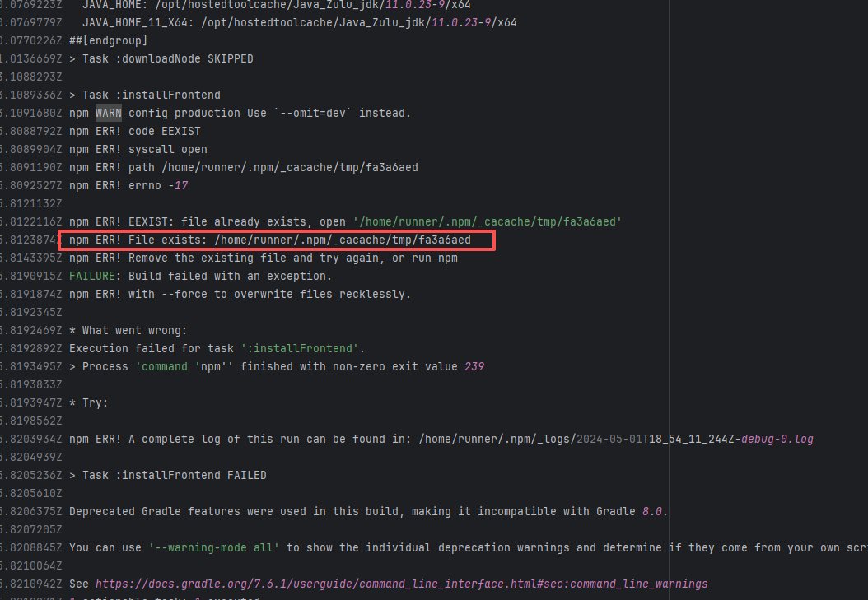This screenshot has height=600, width=868.
Task: Select the highlighted WARN word
Action: [108, 113]
